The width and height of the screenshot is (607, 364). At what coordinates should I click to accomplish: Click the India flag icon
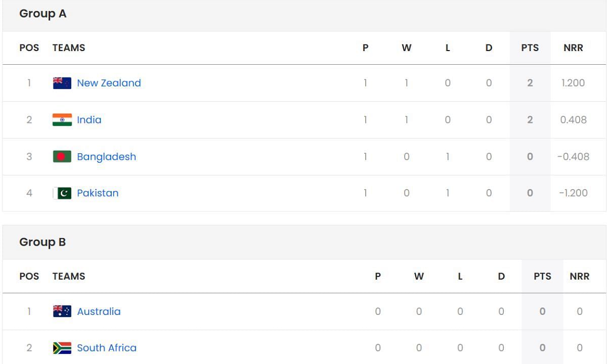(62, 120)
